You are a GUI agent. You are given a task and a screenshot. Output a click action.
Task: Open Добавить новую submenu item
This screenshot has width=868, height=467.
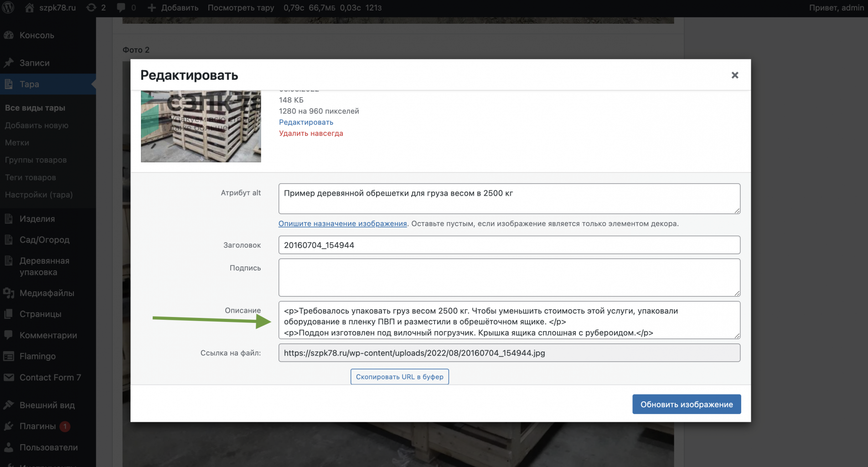(36, 125)
